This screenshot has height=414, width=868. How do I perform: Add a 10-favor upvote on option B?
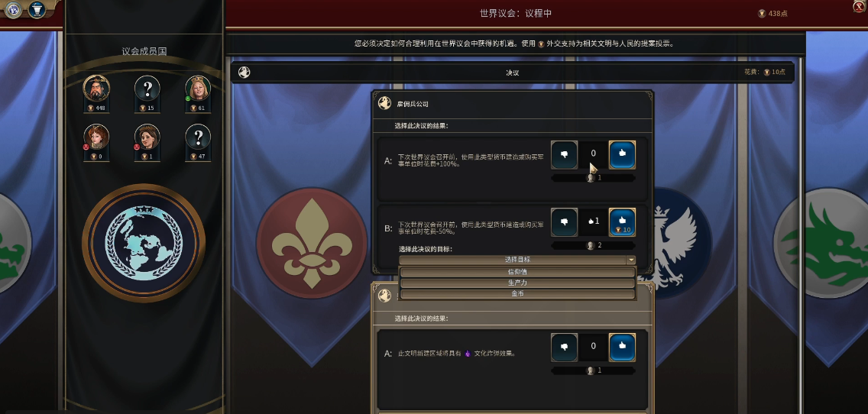click(622, 222)
